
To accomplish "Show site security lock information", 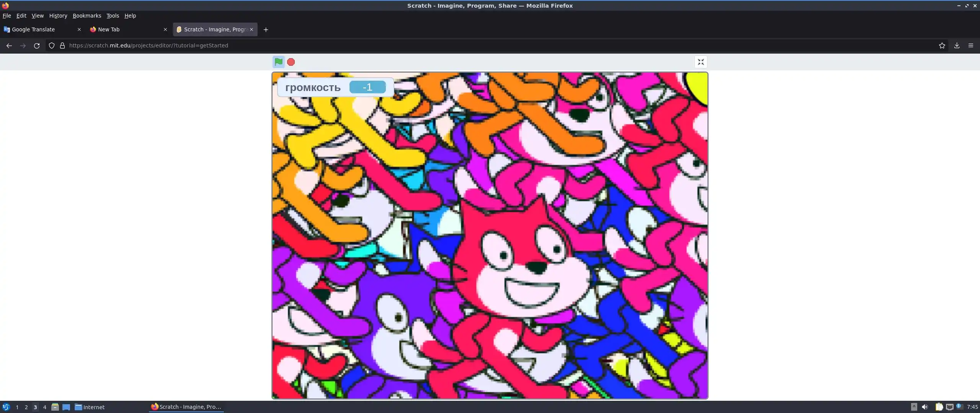I will point(62,46).
